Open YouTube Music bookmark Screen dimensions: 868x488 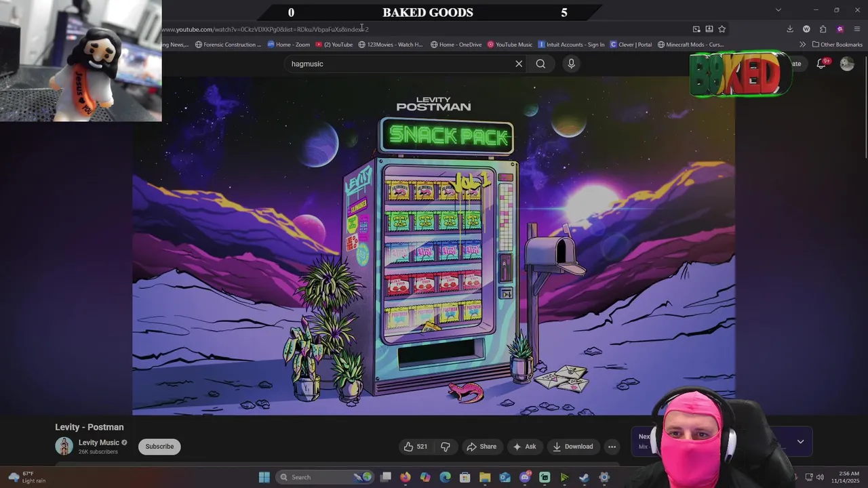coord(510,45)
